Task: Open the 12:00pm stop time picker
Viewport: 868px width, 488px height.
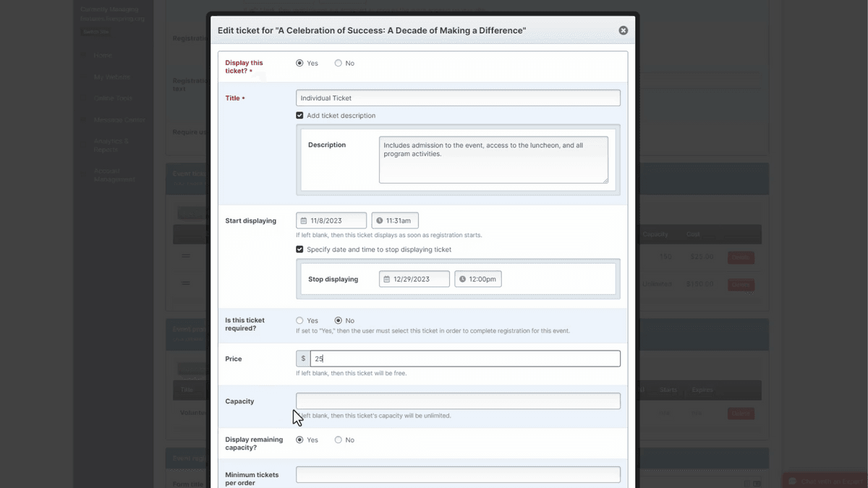Action: click(x=481, y=279)
